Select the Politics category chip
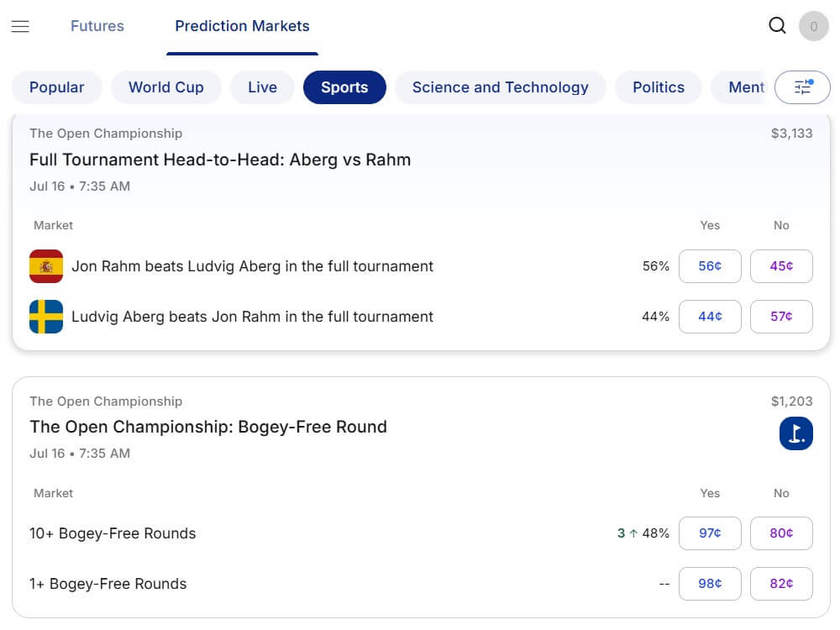The height and width of the screenshot is (630, 840). [x=659, y=87]
